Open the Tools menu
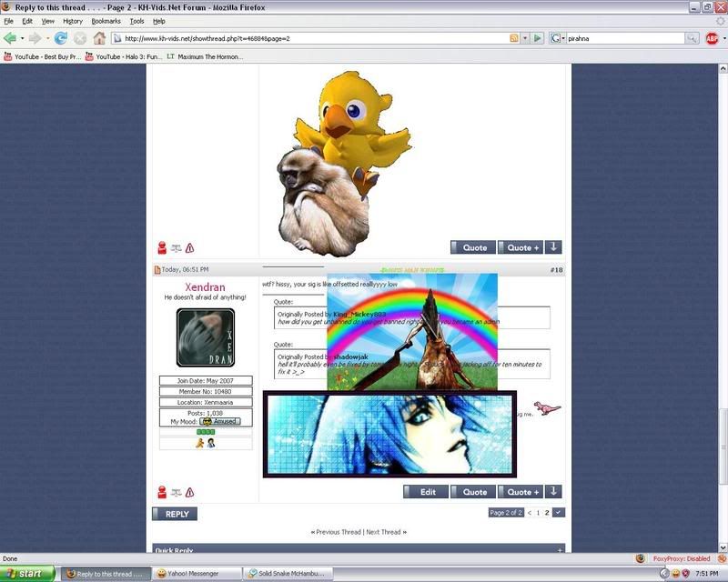Image resolution: width=728 pixels, height=582 pixels. point(137,21)
